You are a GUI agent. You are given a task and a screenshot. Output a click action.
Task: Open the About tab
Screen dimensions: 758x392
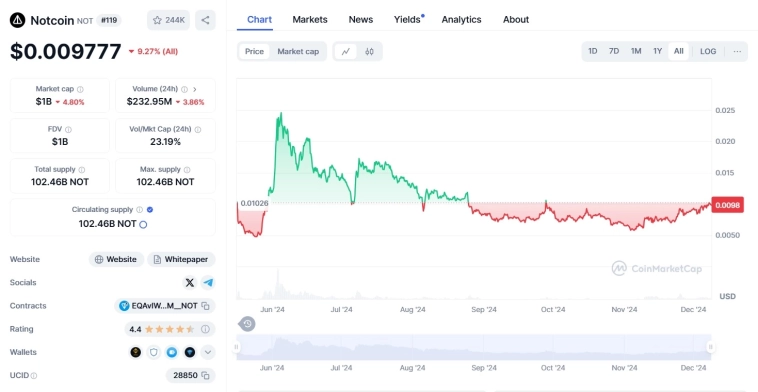click(x=516, y=20)
